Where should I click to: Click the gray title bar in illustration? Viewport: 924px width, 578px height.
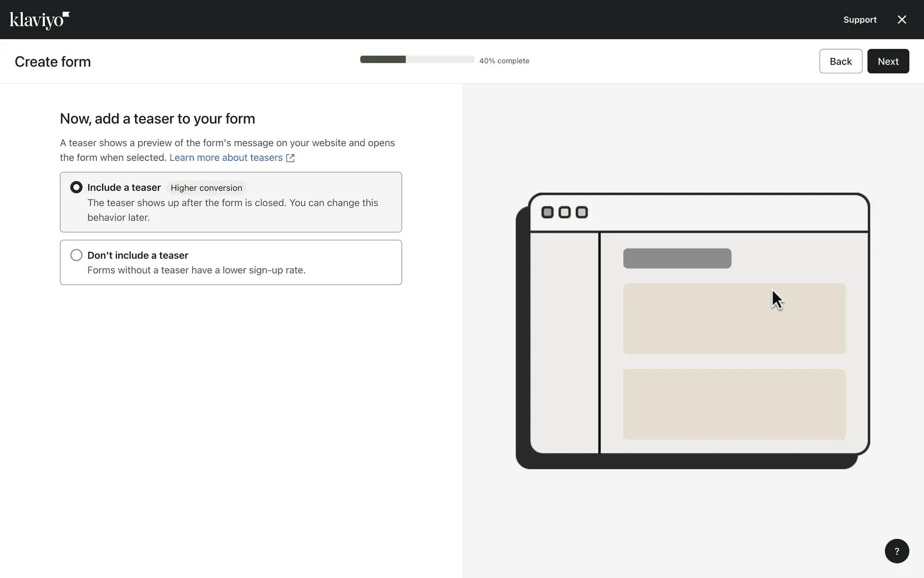(677, 259)
